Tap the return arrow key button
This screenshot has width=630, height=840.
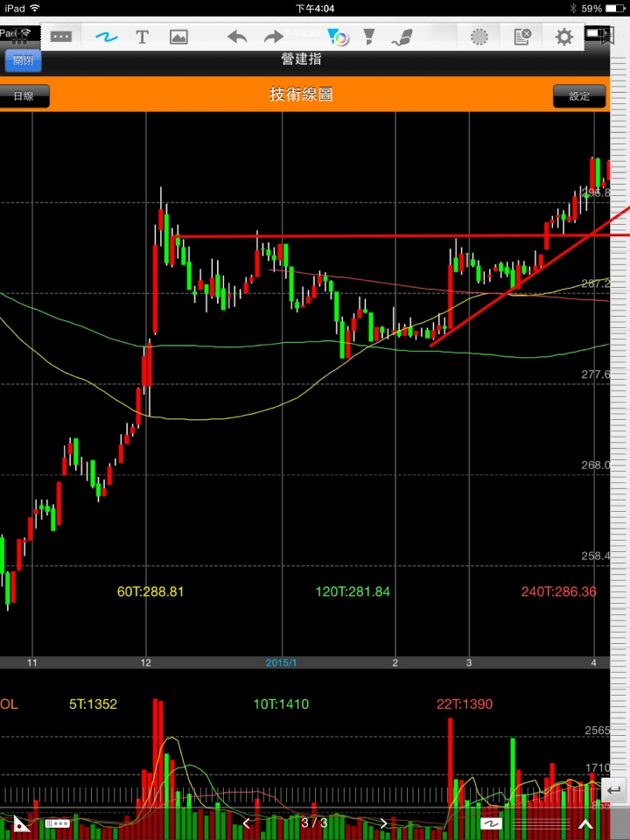pos(614,790)
